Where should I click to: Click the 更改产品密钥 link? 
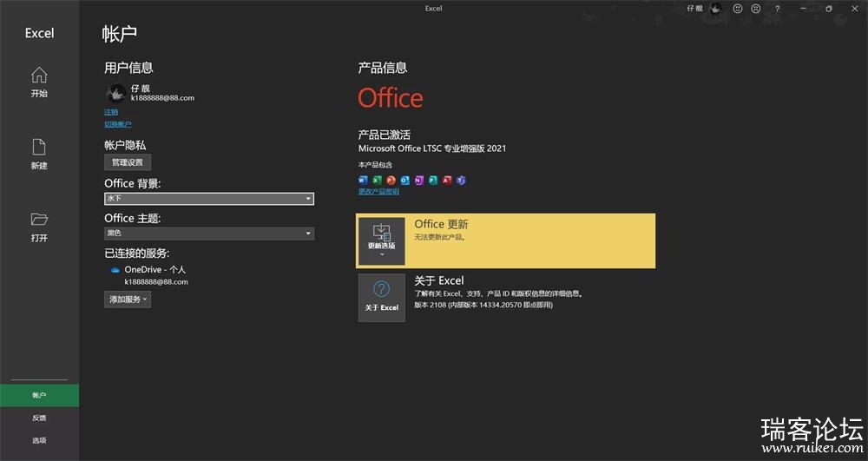click(378, 192)
